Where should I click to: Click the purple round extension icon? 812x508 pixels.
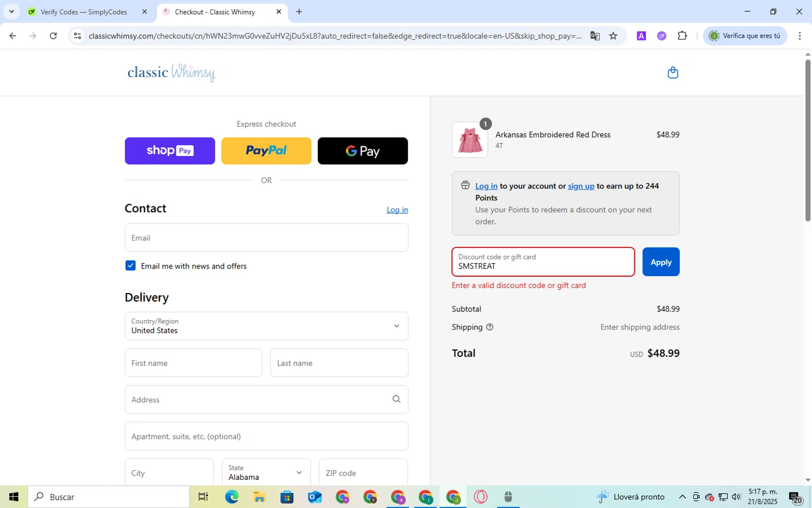[x=662, y=36]
